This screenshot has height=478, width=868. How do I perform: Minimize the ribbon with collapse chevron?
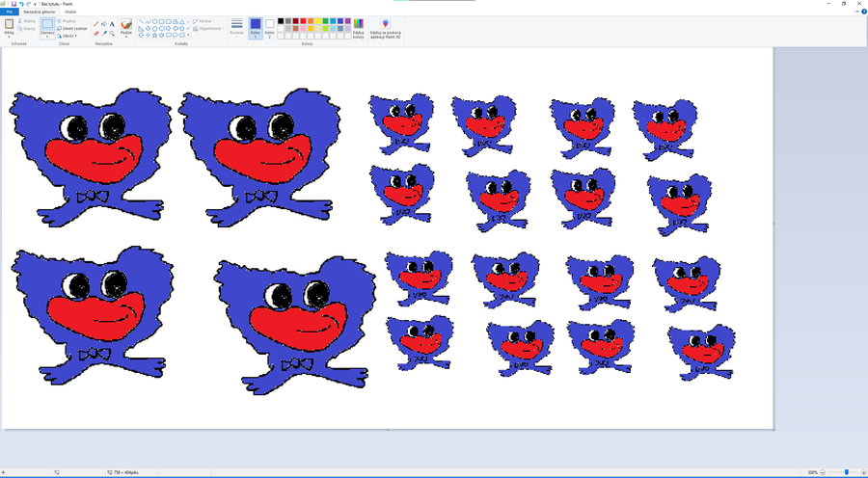(x=857, y=12)
